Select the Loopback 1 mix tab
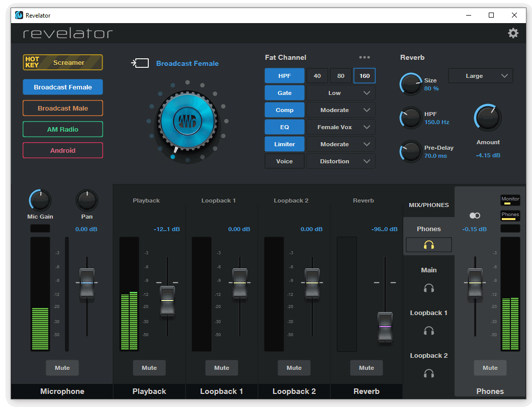 pyautogui.click(x=428, y=313)
